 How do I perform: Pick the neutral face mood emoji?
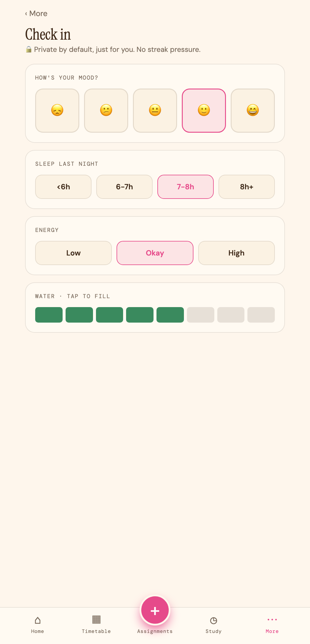(x=155, y=111)
